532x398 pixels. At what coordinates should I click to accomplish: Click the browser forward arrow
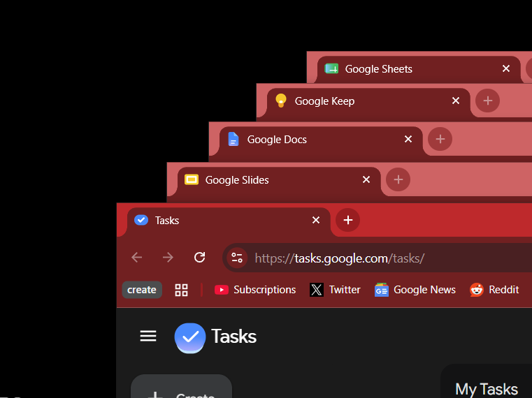tap(168, 258)
